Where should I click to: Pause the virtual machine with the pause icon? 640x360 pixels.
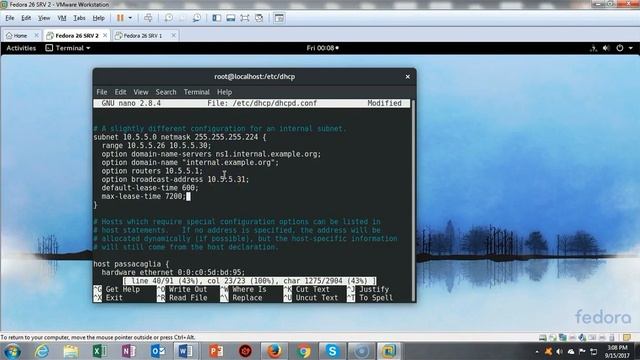click(x=120, y=18)
